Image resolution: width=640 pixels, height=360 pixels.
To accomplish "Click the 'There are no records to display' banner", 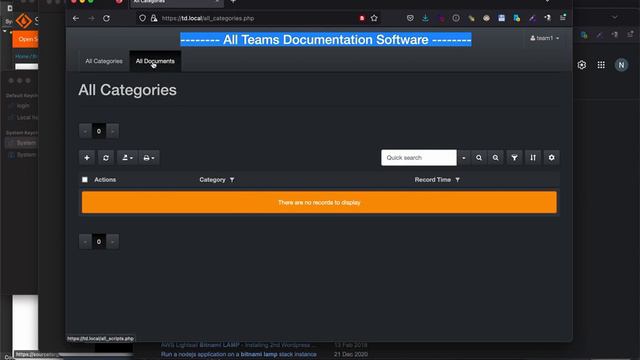I will 319,202.
